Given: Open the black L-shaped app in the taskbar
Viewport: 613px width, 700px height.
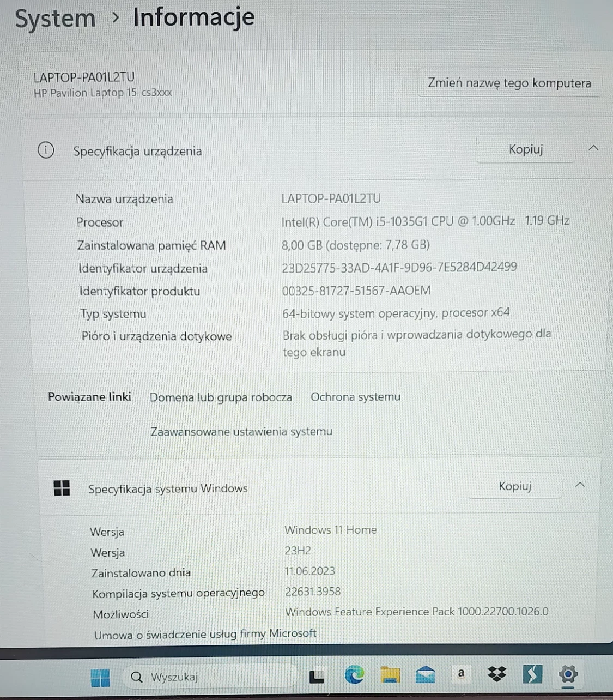Looking at the screenshot, I should pos(317,677).
